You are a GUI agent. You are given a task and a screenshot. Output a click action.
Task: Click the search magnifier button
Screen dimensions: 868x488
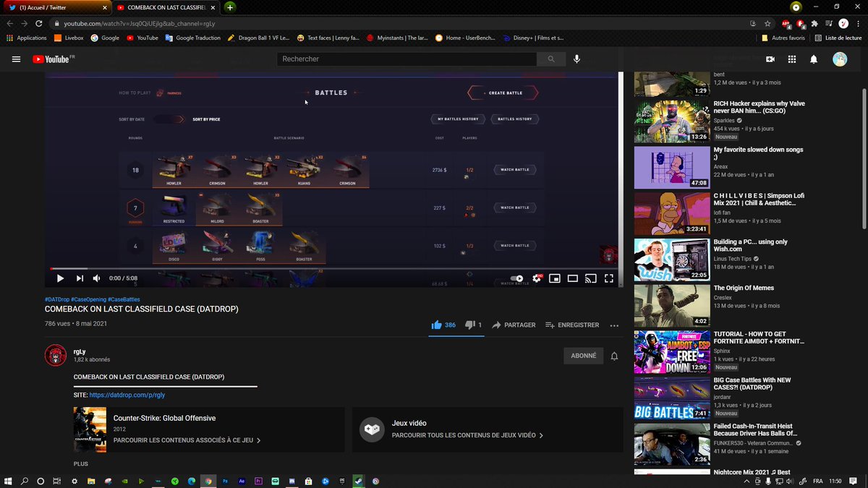click(551, 59)
